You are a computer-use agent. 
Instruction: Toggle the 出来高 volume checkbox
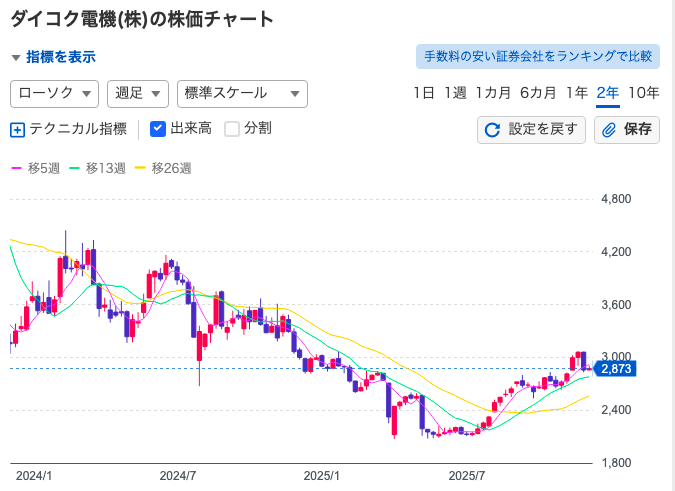point(157,129)
